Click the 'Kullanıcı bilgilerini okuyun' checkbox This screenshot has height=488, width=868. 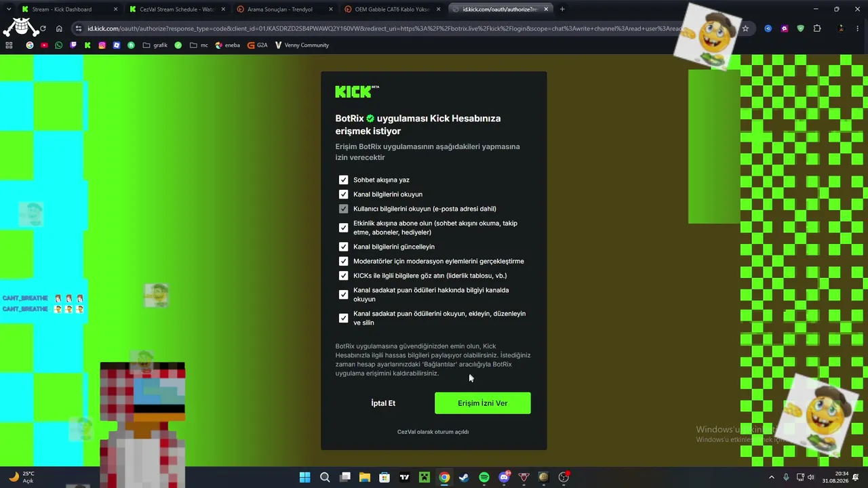point(343,209)
